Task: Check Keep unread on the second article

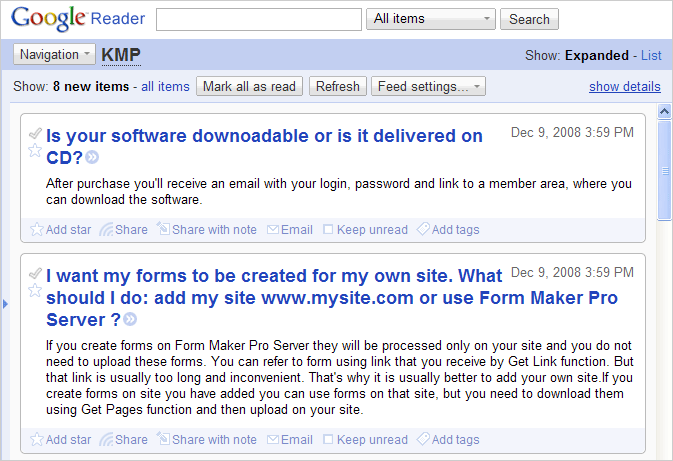Action: [x=328, y=440]
